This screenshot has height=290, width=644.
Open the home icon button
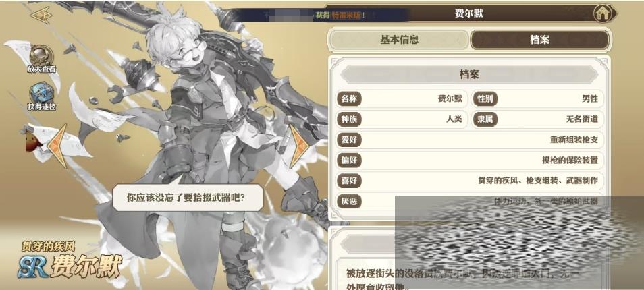603,13
